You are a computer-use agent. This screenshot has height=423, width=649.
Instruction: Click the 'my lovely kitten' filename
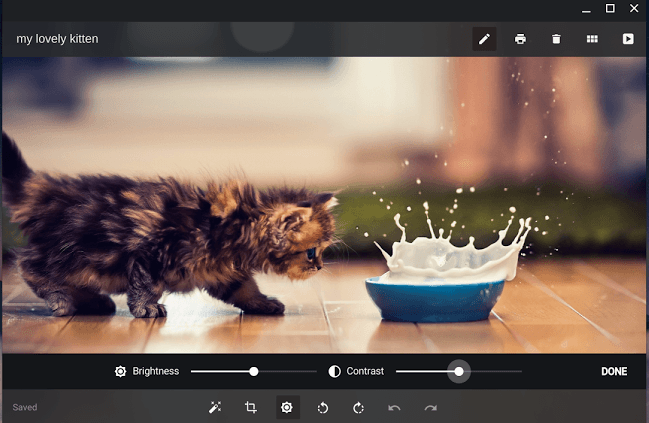point(57,39)
